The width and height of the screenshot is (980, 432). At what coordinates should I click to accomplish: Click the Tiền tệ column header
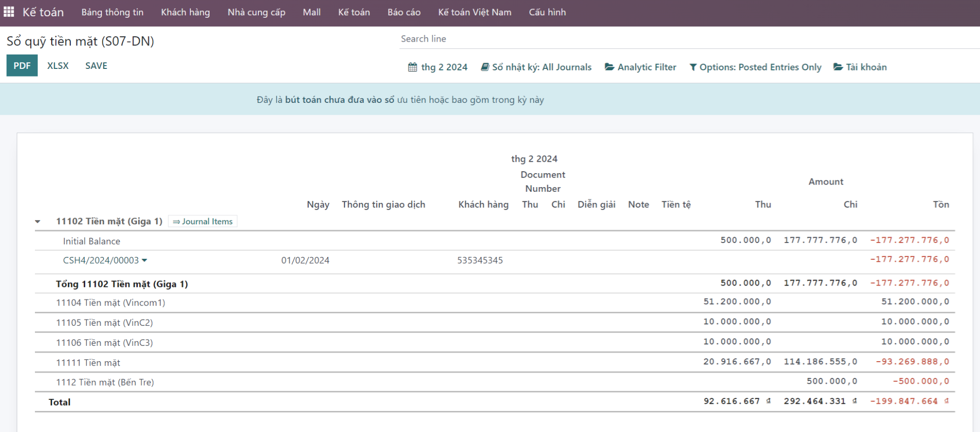[676, 204]
